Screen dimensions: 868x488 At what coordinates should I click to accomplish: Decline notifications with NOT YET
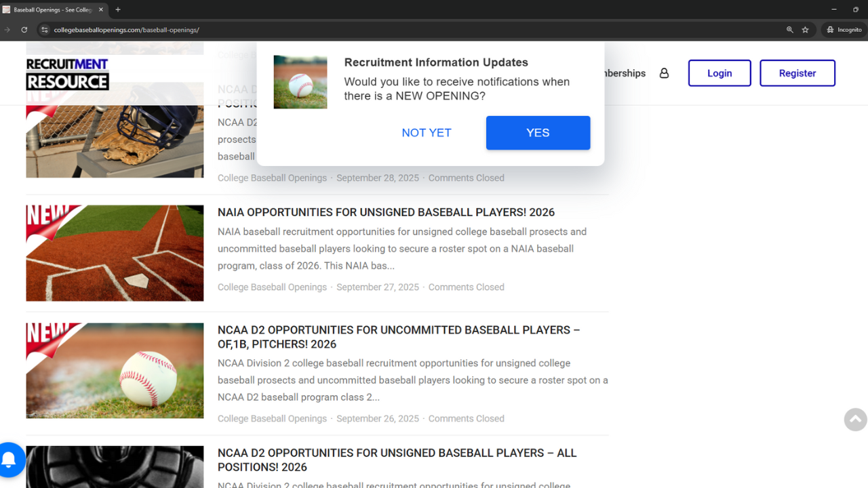pos(426,133)
